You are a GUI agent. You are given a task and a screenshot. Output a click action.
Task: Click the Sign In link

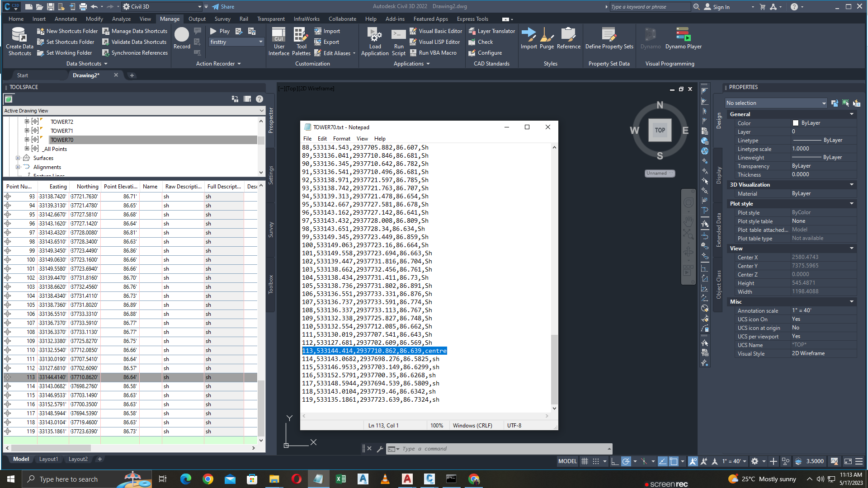pyautogui.click(x=717, y=7)
